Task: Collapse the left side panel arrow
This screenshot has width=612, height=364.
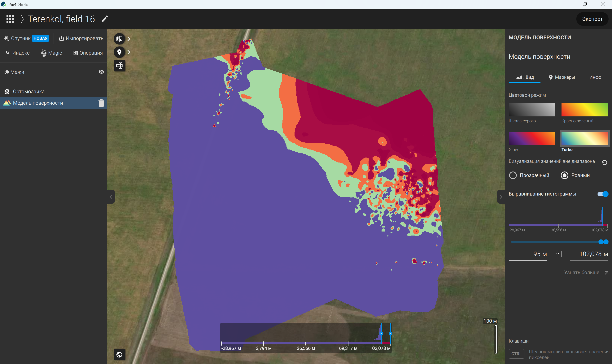Action: 111,197
